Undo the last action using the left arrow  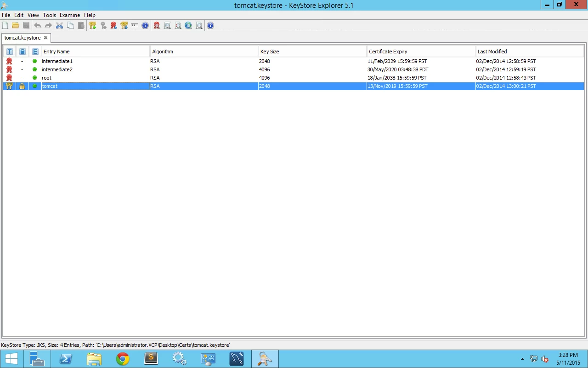click(38, 25)
